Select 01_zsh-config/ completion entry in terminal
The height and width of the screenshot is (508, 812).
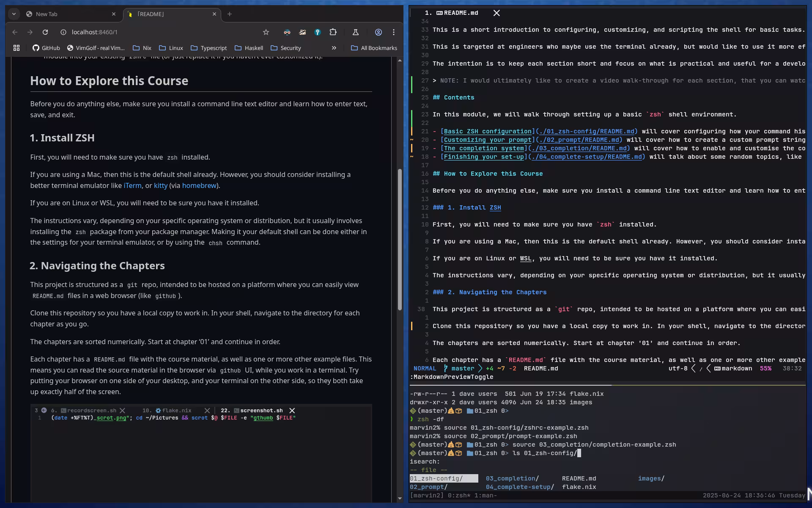point(444,478)
